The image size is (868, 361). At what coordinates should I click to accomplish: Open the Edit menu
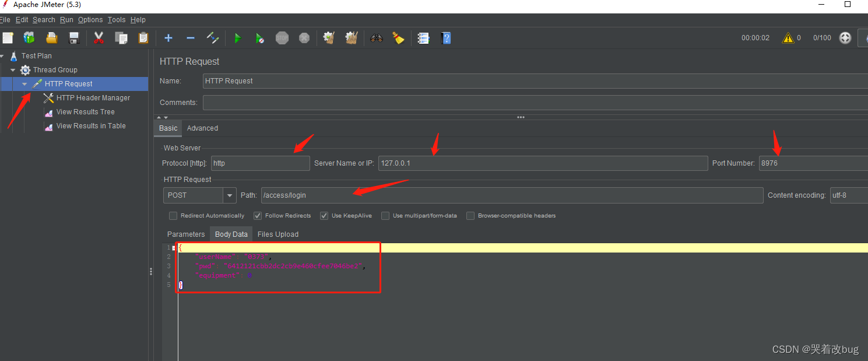click(x=22, y=20)
